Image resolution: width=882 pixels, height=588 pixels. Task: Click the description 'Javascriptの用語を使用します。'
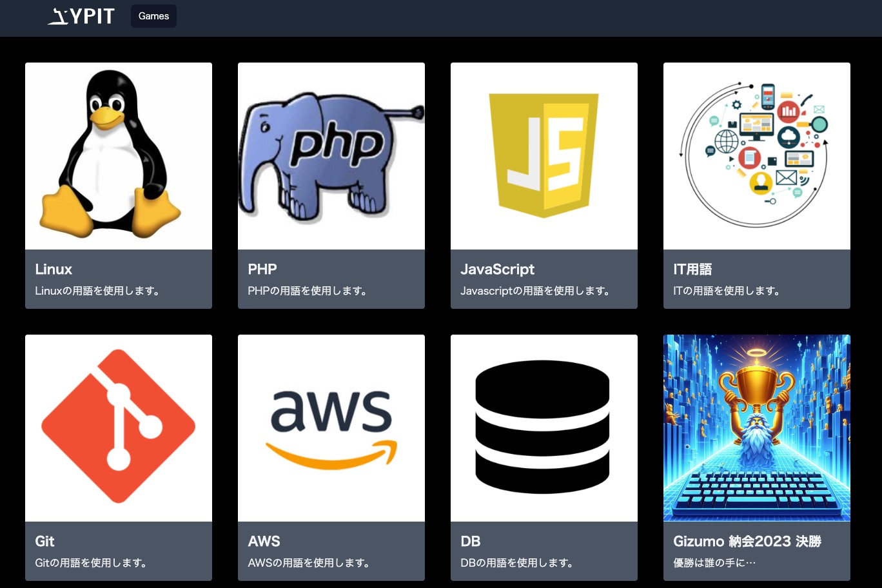535,291
